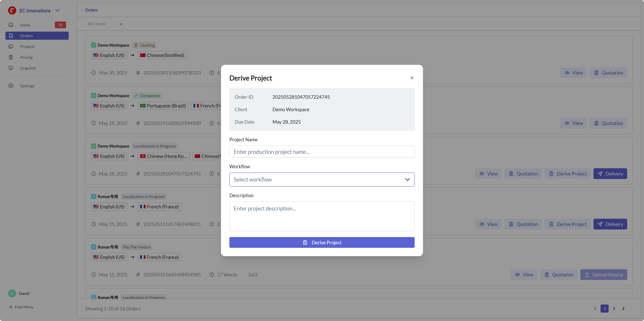
Task: Open the Select workflow dropdown
Action: point(322,179)
